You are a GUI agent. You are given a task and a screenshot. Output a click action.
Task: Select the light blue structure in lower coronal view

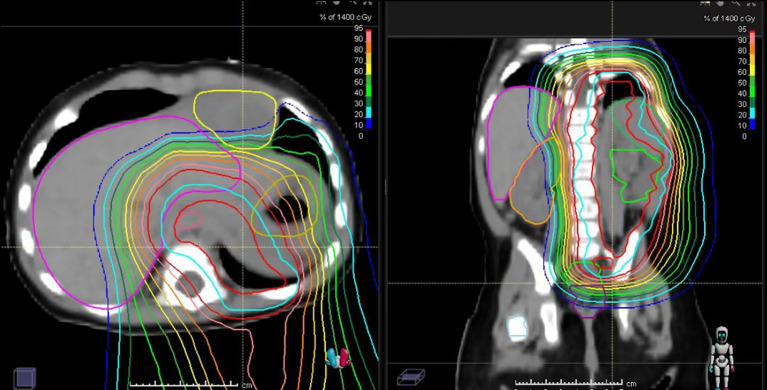518,327
